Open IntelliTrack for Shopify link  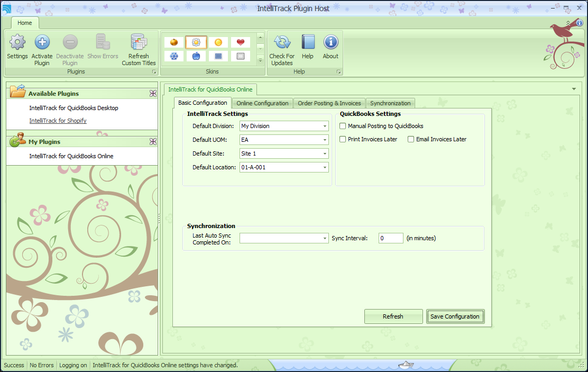point(58,121)
